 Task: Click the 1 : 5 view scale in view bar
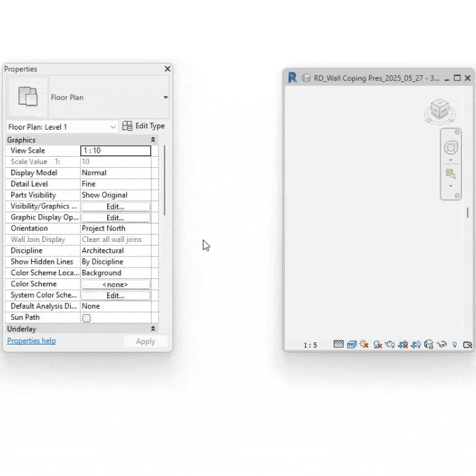310,345
